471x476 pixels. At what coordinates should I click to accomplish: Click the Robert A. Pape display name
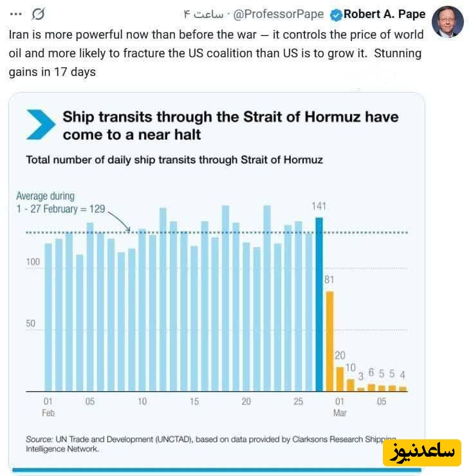[385, 14]
